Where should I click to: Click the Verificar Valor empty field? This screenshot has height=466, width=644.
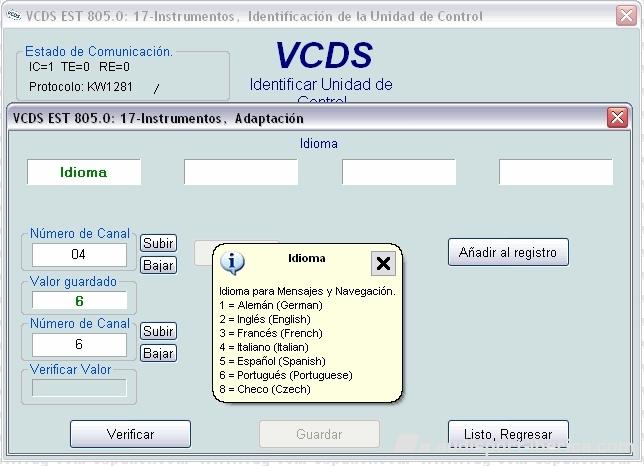79,388
